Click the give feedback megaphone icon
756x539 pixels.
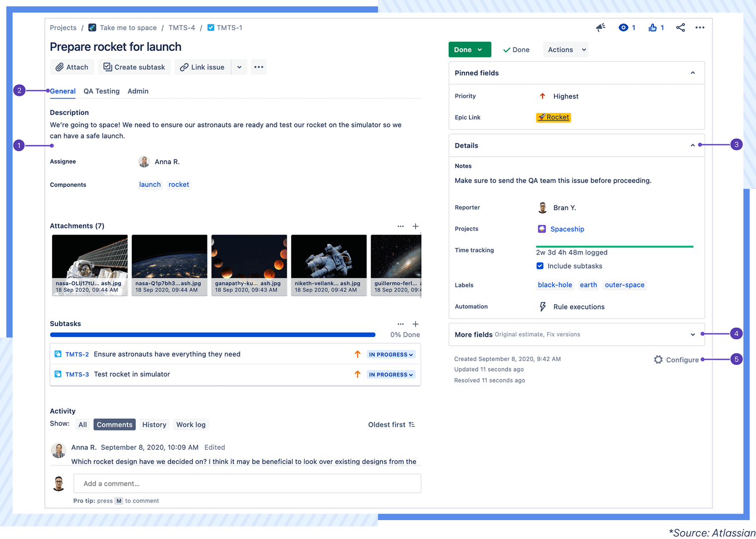pyautogui.click(x=600, y=27)
